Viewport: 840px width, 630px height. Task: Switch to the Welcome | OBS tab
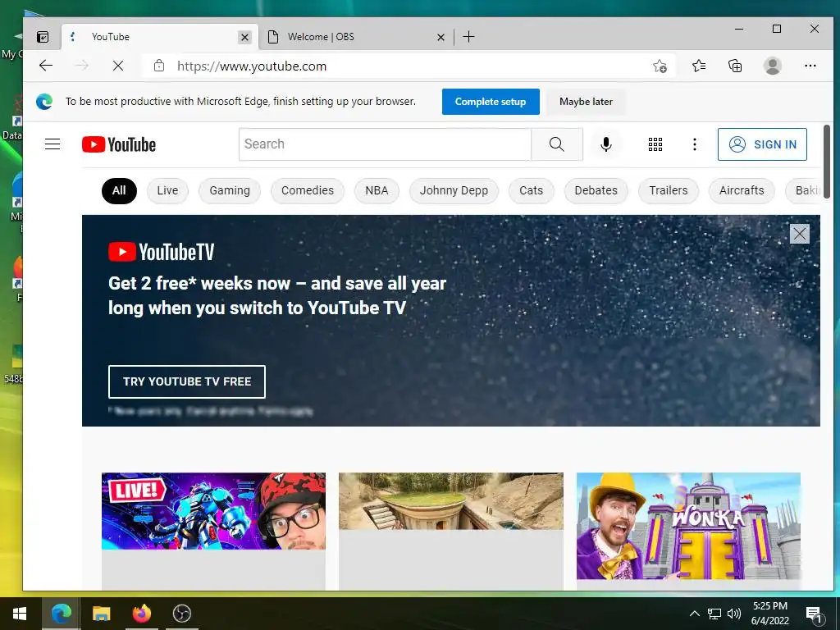357,37
